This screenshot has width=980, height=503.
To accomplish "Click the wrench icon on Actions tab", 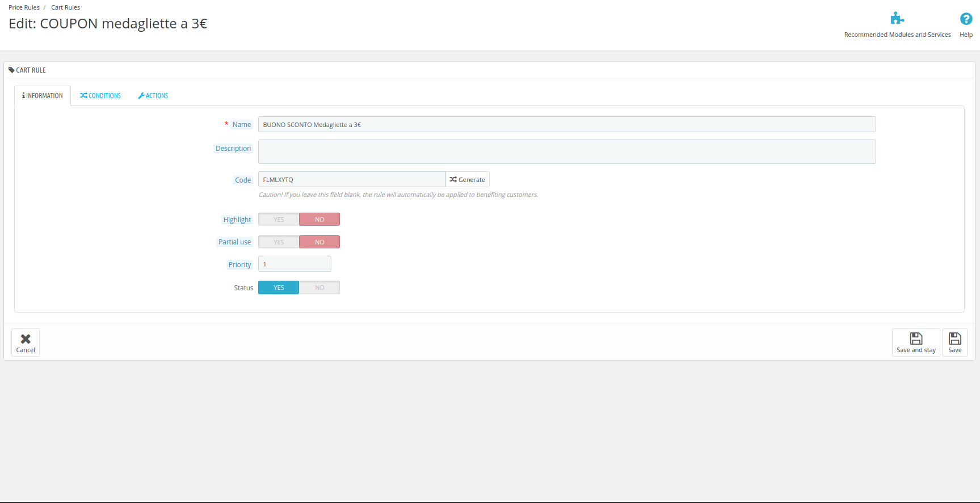I will click(x=141, y=96).
